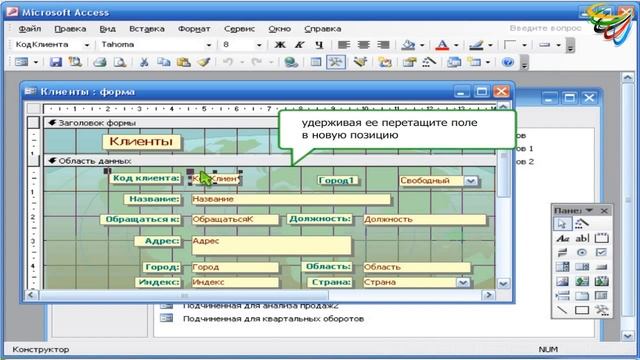Screen dimensions: 640x360
Task: Open the Вид menu
Action: [107, 29]
